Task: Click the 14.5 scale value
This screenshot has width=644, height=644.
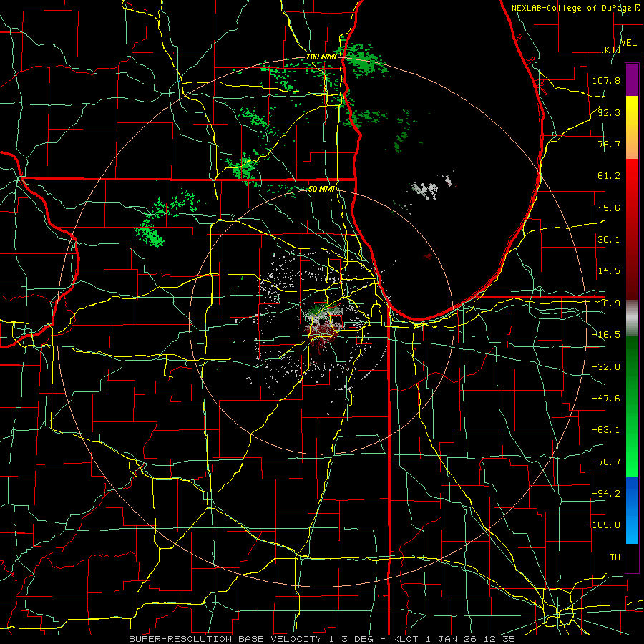Action: pyautogui.click(x=609, y=271)
